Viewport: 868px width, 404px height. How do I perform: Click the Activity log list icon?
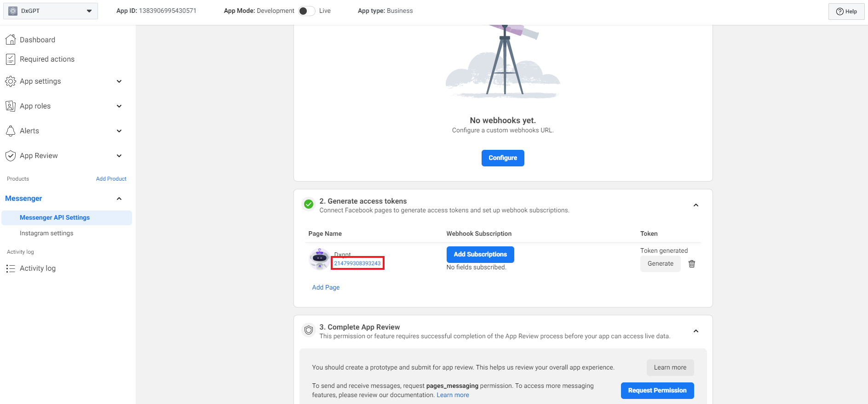coord(11,268)
